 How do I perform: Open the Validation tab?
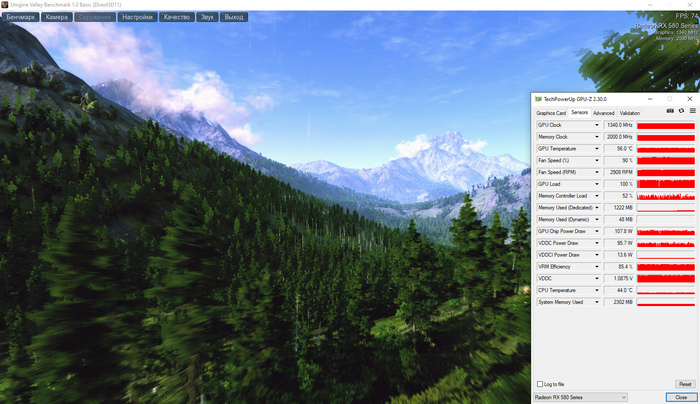(630, 113)
